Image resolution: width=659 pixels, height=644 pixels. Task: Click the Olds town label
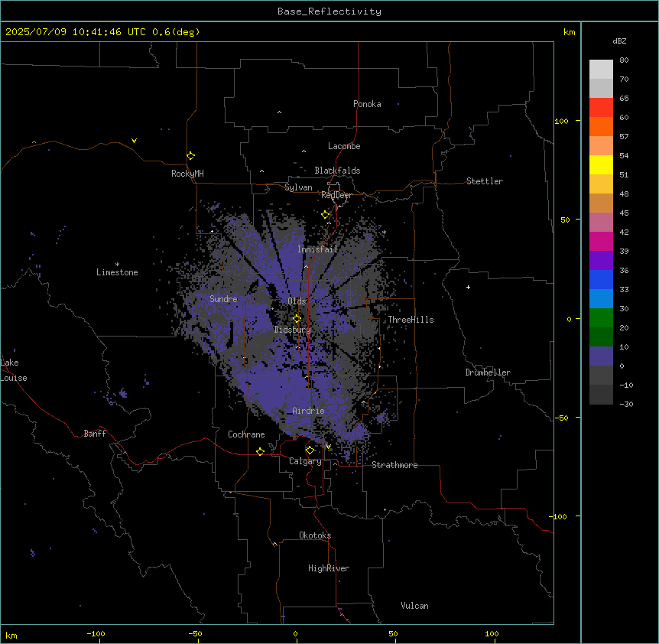297,301
